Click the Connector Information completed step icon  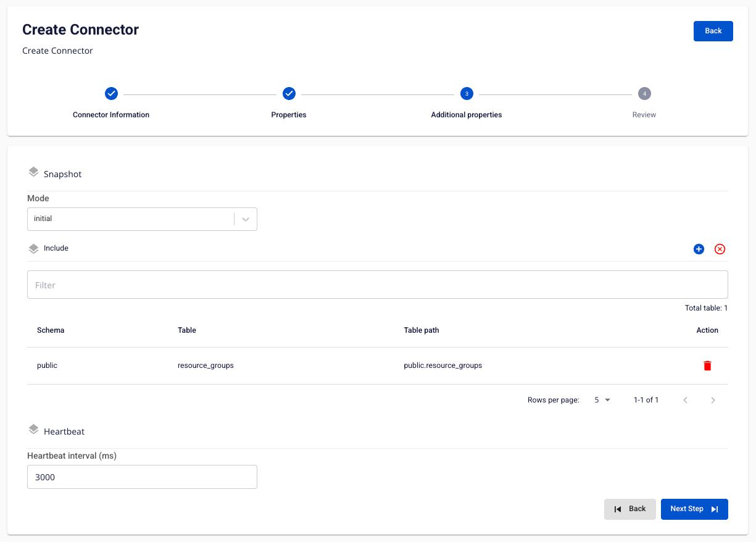coord(111,94)
